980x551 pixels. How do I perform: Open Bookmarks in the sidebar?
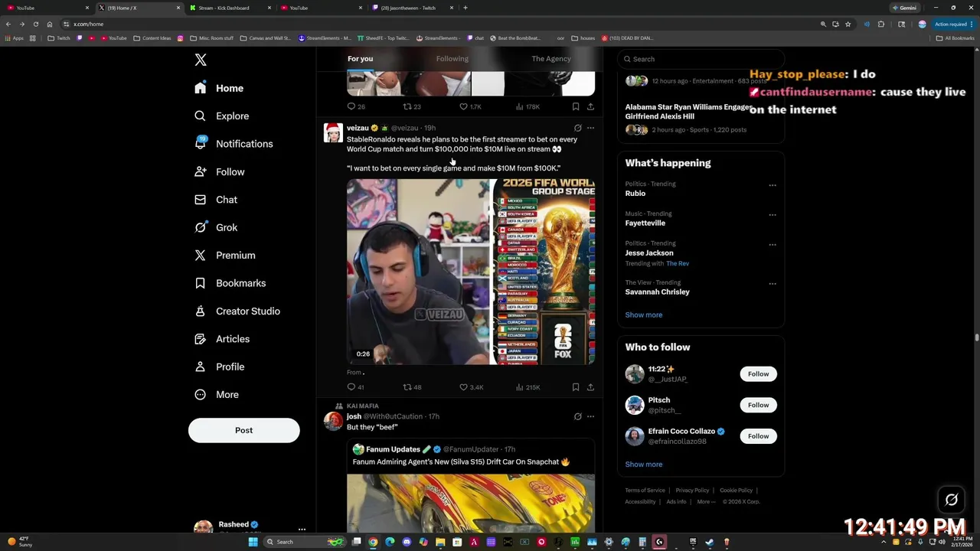pos(230,283)
